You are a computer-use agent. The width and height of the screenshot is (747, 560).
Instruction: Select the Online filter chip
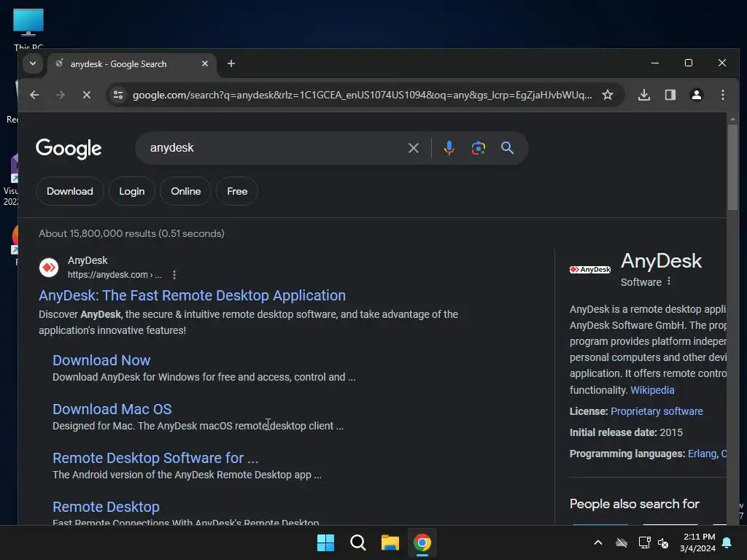click(185, 191)
